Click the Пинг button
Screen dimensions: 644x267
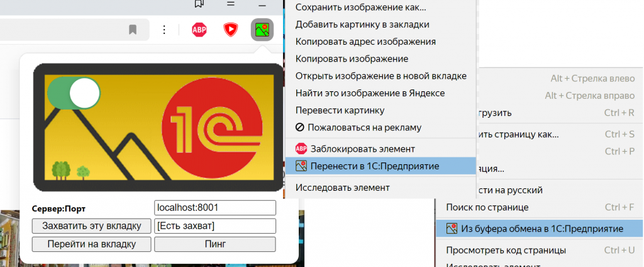coord(215,244)
